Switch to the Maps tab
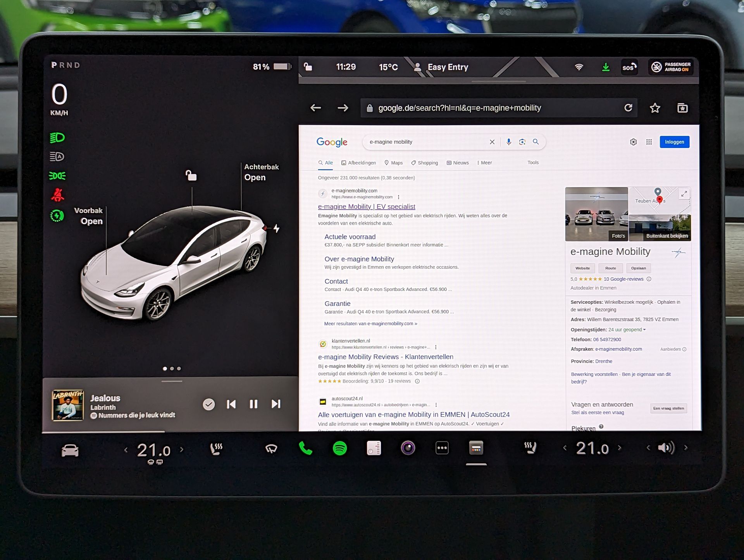The height and width of the screenshot is (560, 744). (x=393, y=163)
